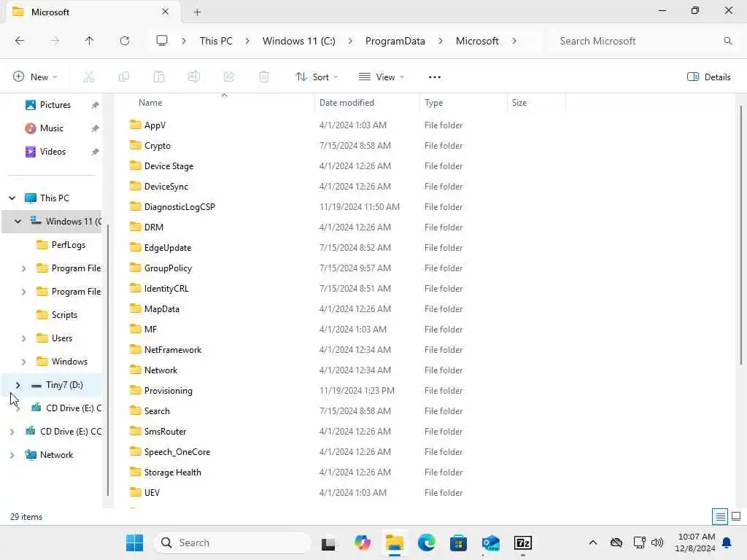Click the Share icon in toolbar
Viewport: 747px width, 560px height.
(x=229, y=77)
